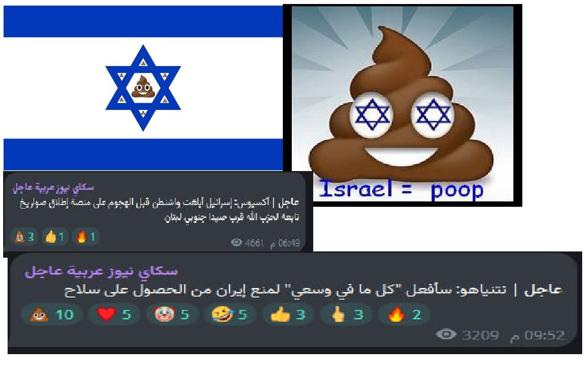The width and height of the screenshot is (588, 368).
Task: Open the blue-and-white flag image
Action: pos(143,88)
